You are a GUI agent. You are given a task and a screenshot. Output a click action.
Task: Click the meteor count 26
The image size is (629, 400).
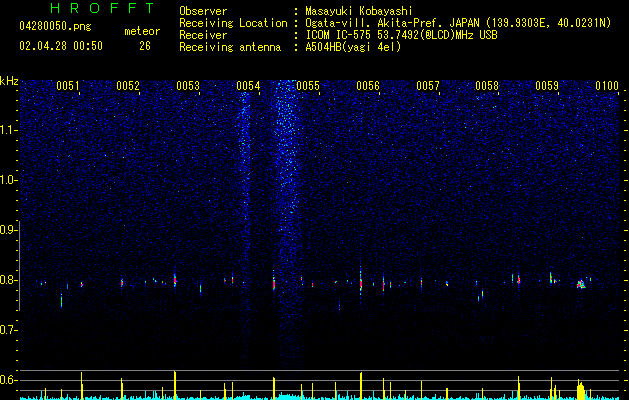tap(145, 46)
